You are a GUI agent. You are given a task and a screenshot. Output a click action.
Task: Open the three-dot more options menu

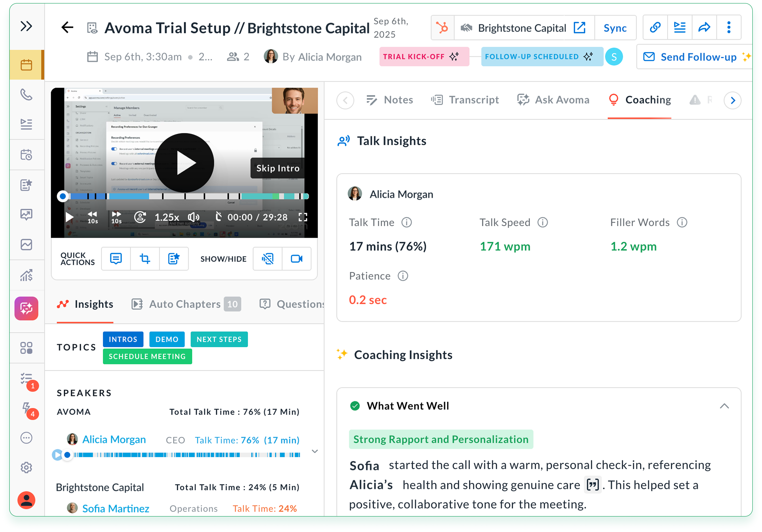coord(729,27)
